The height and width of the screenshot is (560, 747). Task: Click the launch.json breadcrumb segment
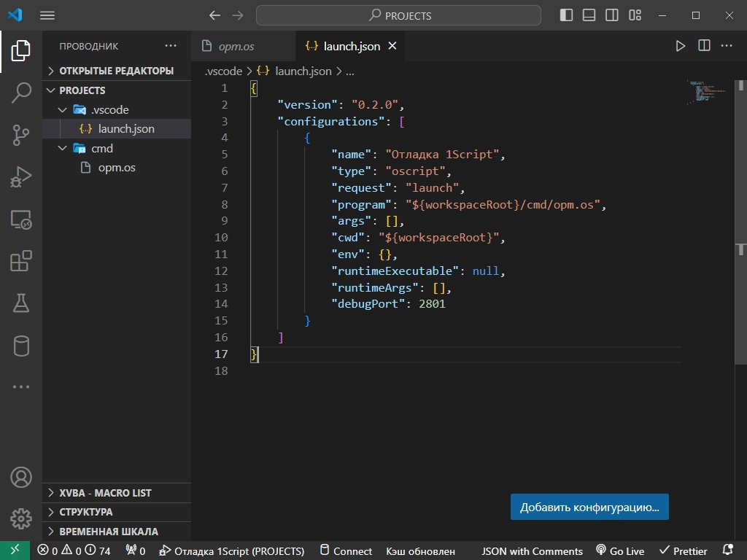[294, 71]
